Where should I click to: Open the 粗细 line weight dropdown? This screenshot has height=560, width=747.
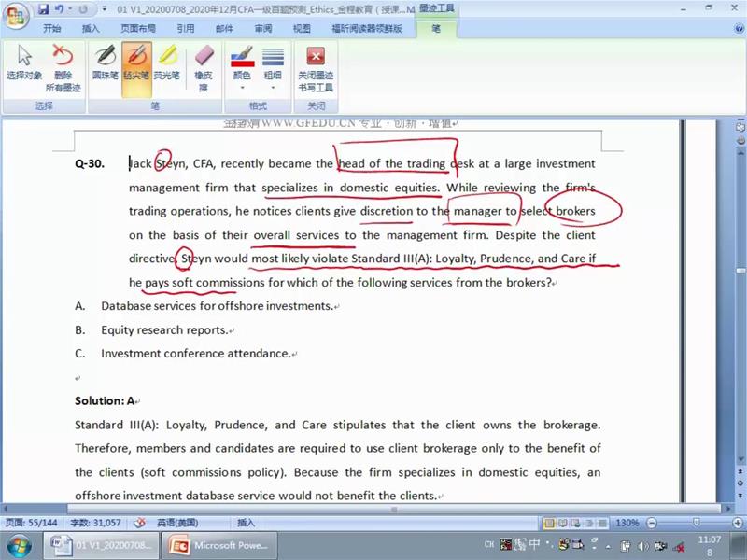[273, 67]
